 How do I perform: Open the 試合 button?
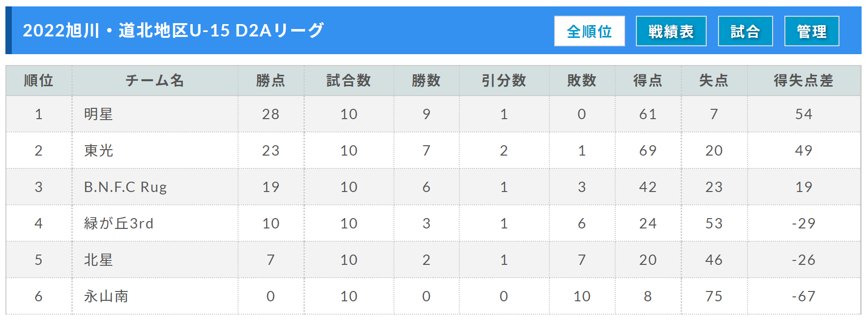(745, 31)
